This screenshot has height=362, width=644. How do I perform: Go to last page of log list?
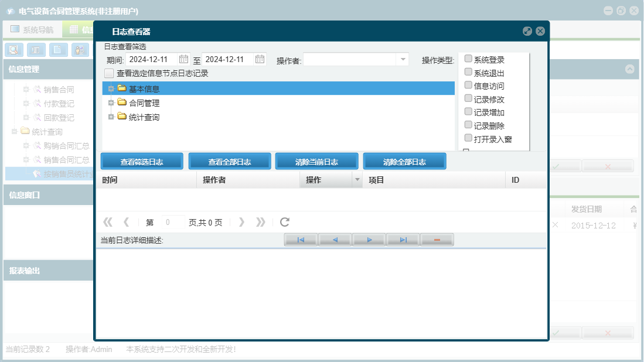coord(260,222)
